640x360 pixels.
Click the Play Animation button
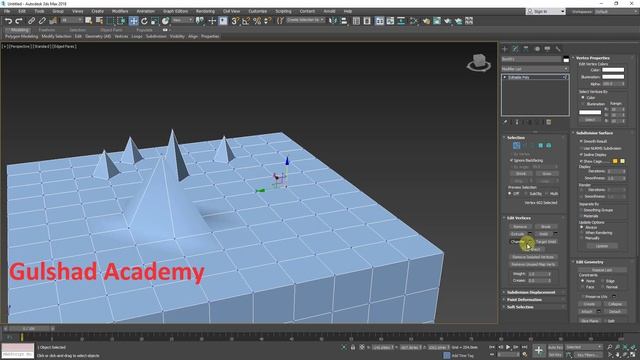(x=508, y=347)
